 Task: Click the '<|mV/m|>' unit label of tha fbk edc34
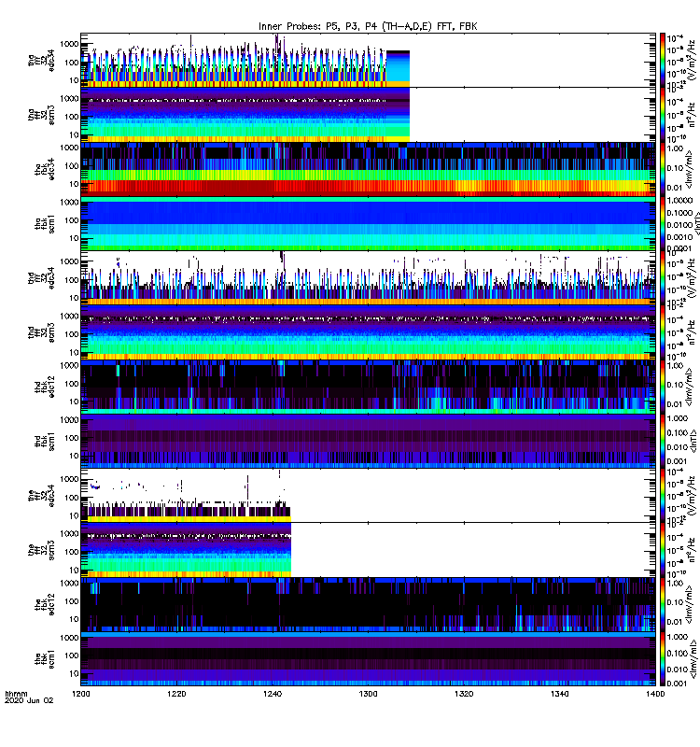689,170
